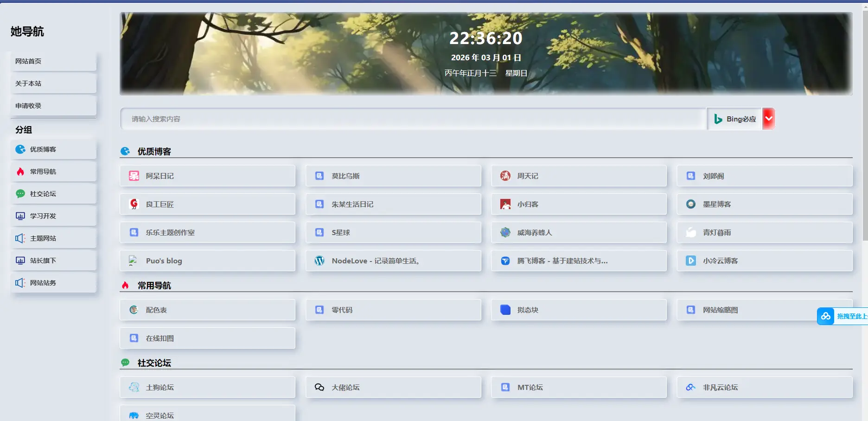This screenshot has width=868, height=421.
Task: Click the 良工巨匠 favicon icon
Action: point(134,204)
